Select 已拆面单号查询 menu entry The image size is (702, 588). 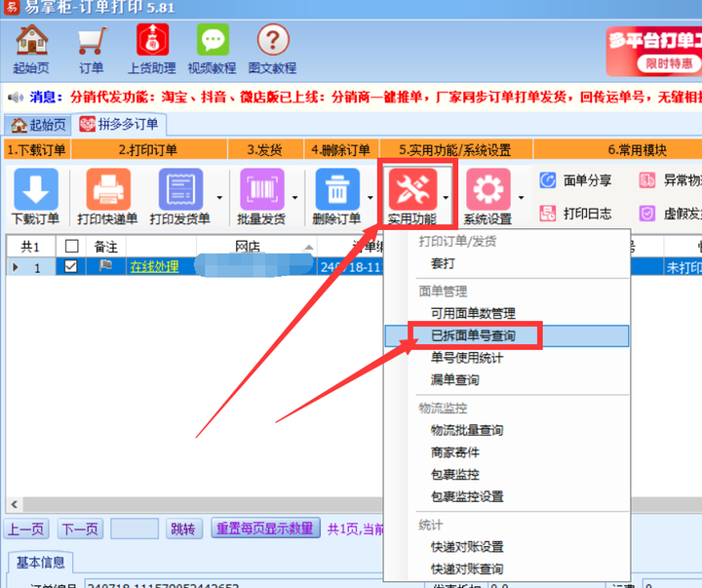507,335
